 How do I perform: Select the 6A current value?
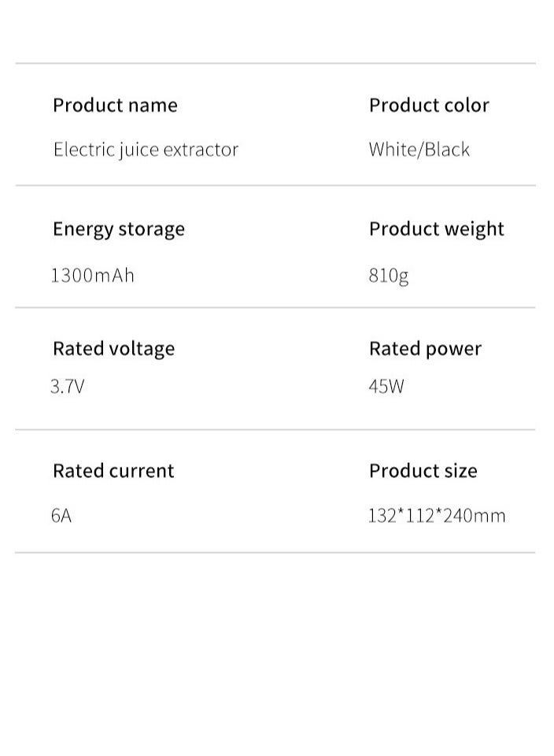click(x=61, y=515)
